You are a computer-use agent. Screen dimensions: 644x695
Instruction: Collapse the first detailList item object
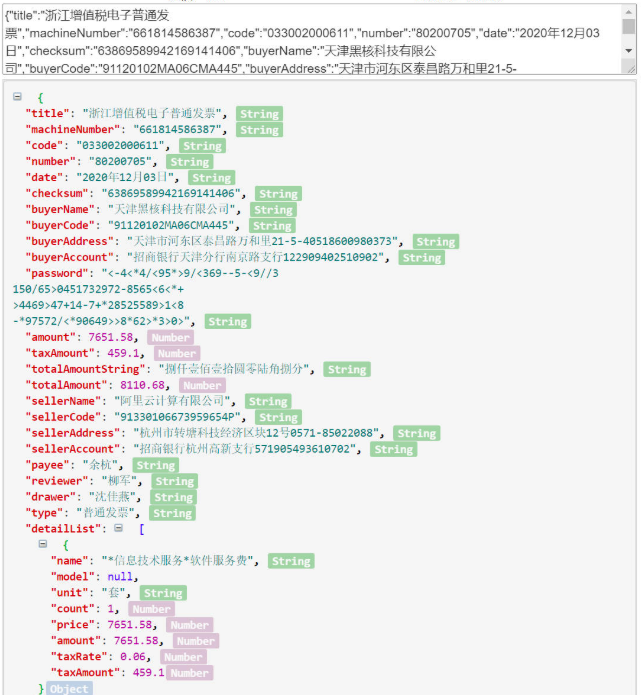pyautogui.click(x=43, y=545)
